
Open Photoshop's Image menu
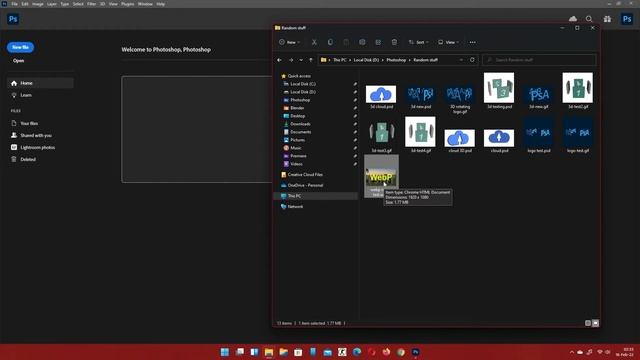(38, 4)
